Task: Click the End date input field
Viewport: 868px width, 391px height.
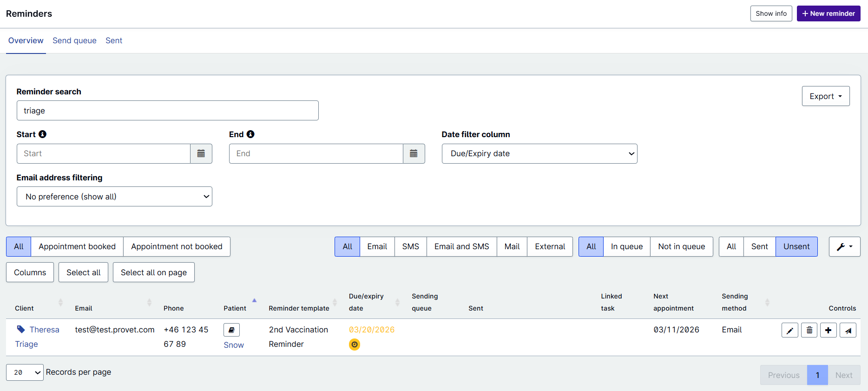Action: (316, 153)
